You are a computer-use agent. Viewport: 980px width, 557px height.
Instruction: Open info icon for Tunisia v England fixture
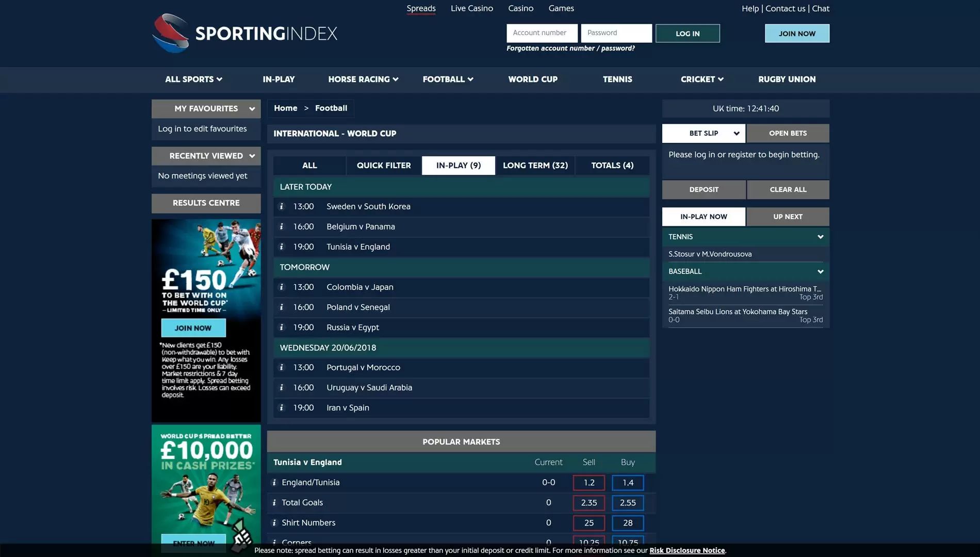[x=282, y=247]
